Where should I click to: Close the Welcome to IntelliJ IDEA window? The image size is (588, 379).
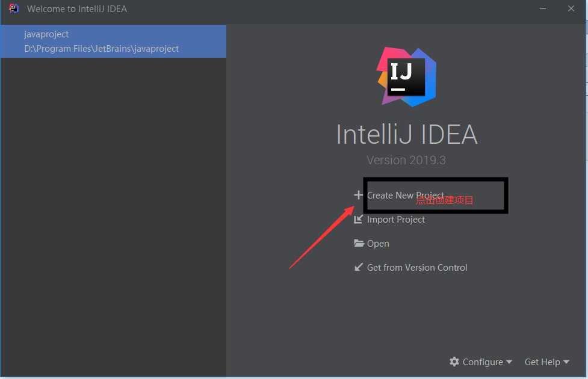(x=571, y=8)
